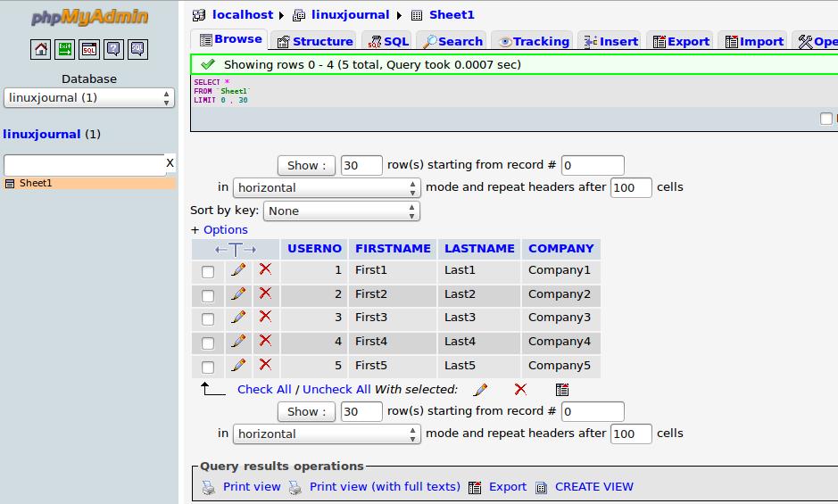Click the With selected export icon
Screen dimensions: 838x504
562,390
